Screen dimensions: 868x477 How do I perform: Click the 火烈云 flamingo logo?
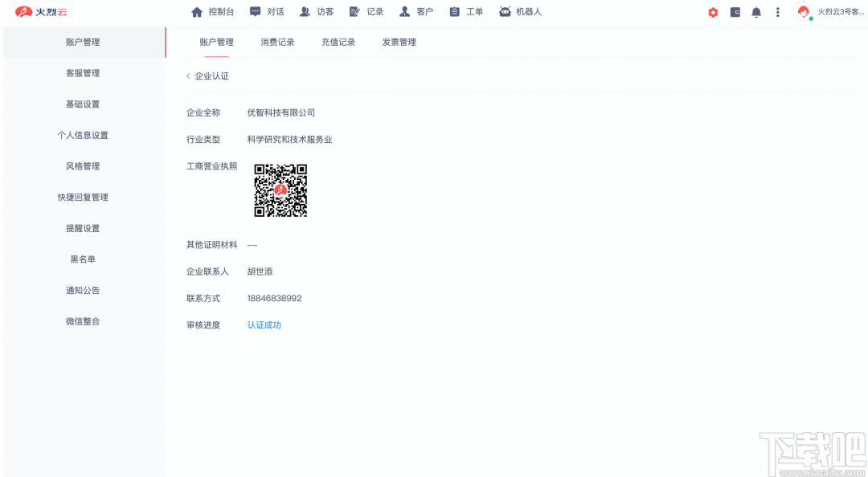[41, 11]
